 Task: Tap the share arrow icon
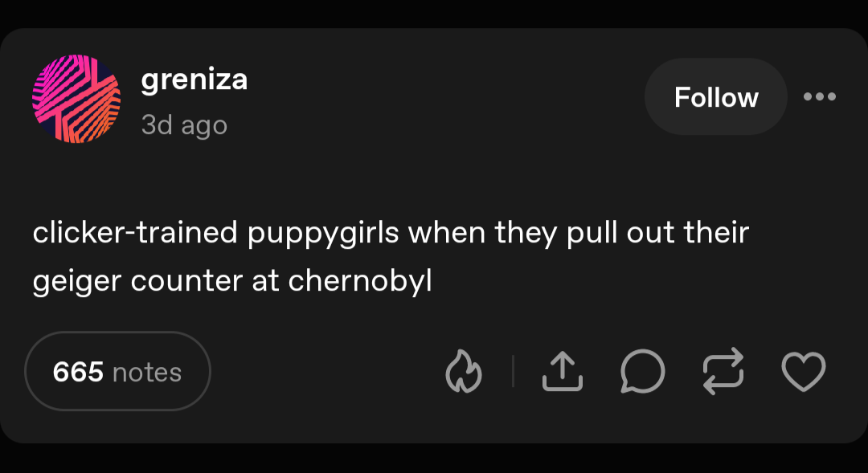coord(562,372)
